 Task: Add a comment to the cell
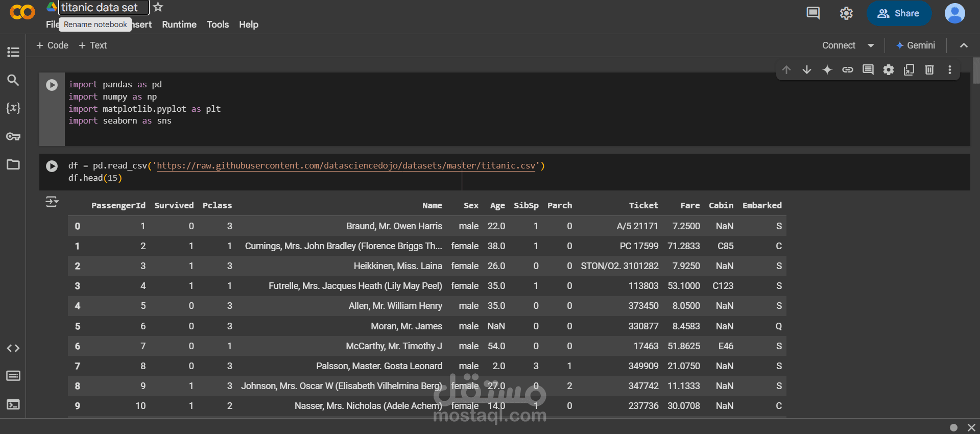[x=868, y=70]
